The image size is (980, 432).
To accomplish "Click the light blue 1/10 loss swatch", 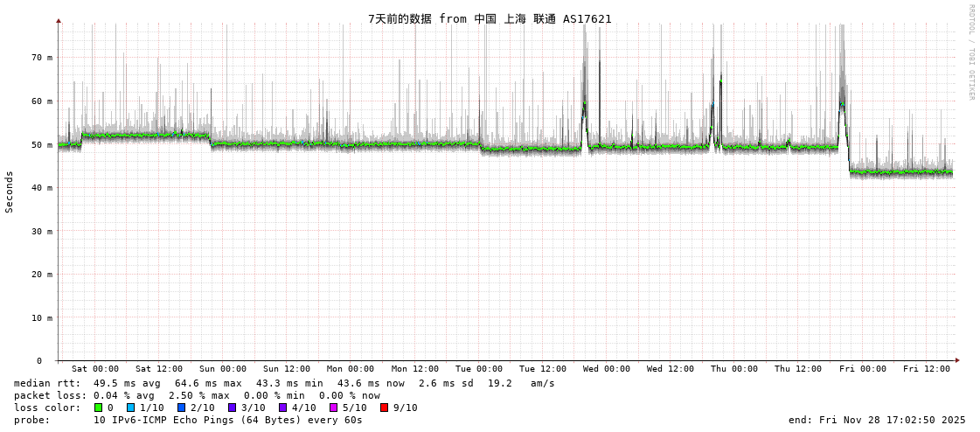I will 131,408.
